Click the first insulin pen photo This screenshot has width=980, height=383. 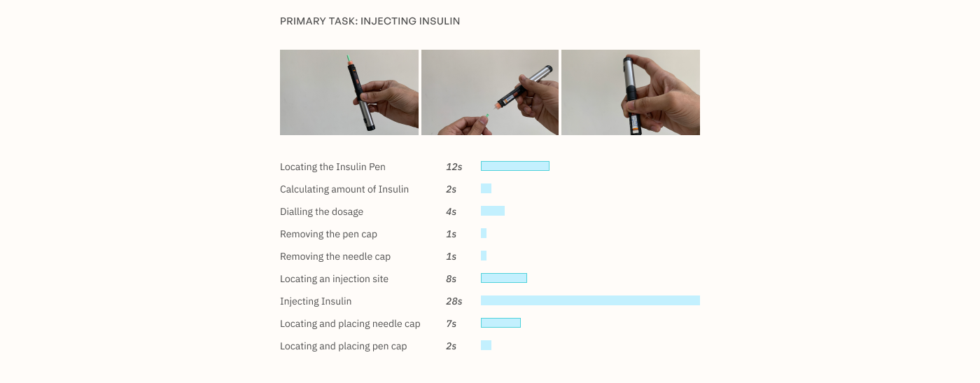[x=349, y=92]
